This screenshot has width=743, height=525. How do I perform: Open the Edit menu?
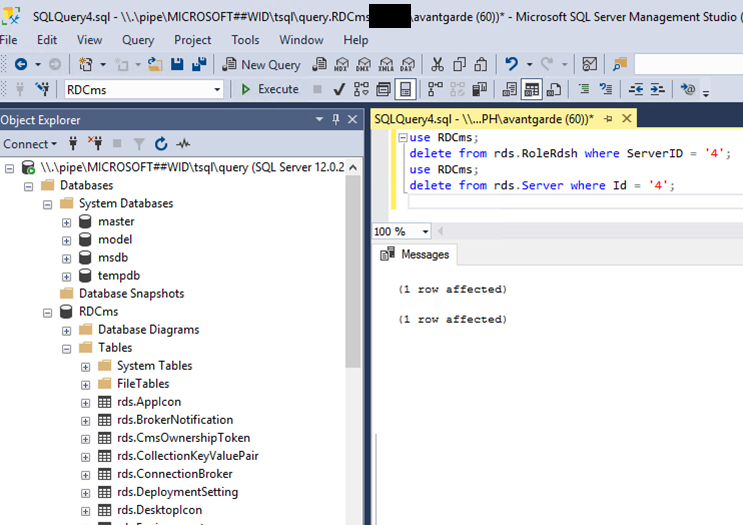coord(47,40)
